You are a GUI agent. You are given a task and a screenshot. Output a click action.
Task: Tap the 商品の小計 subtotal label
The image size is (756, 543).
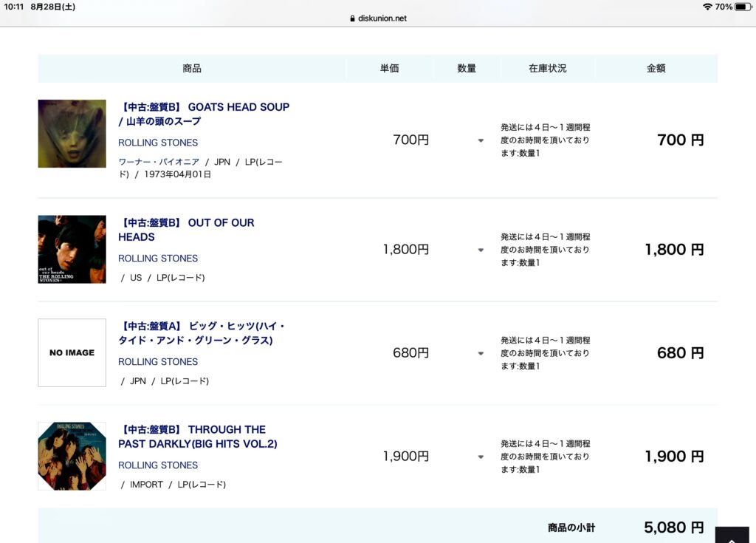tap(571, 527)
